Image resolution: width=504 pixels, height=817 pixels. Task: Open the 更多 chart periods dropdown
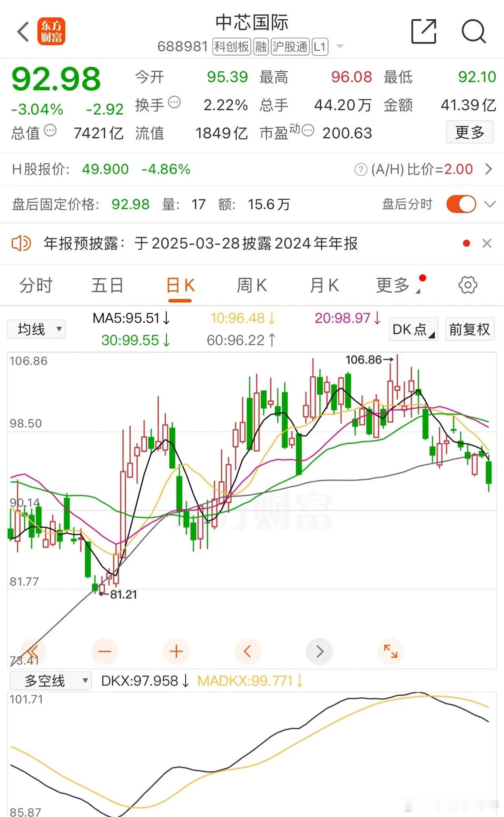(399, 285)
